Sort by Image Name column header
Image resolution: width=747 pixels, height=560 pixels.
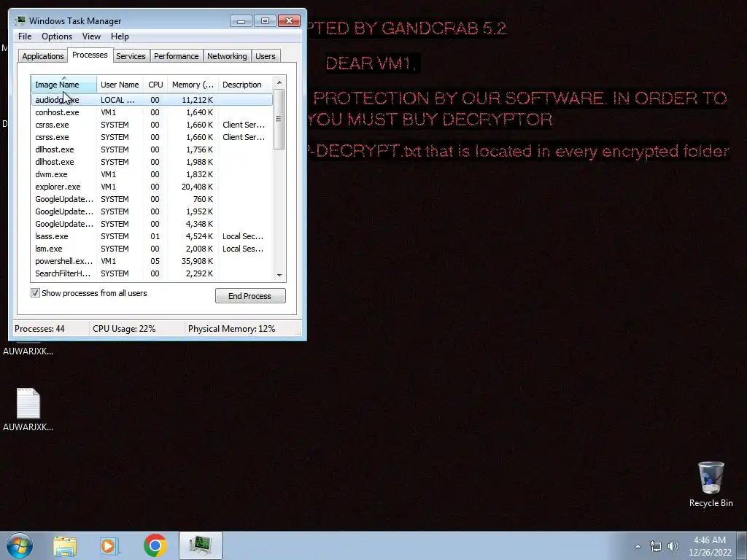coord(64,85)
